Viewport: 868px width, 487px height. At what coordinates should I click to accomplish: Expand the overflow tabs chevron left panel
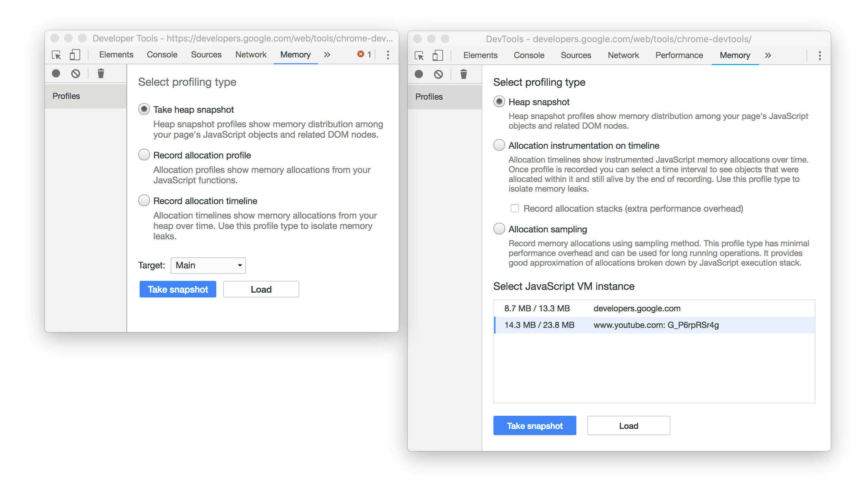pos(328,55)
